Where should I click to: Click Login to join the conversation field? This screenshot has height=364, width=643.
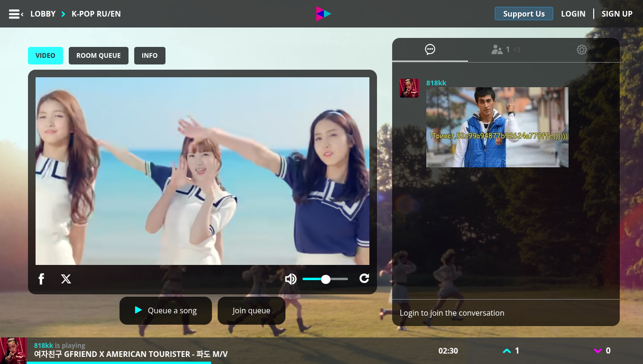click(x=506, y=313)
